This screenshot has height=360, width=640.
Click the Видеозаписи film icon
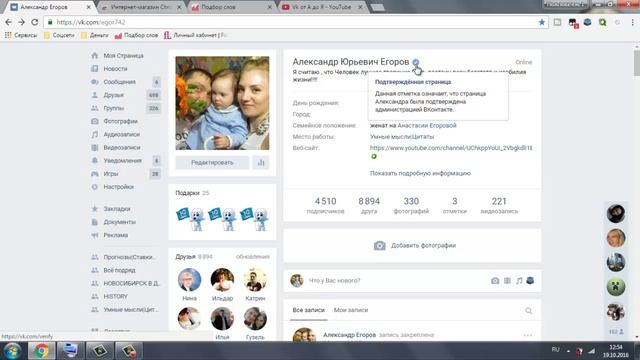point(95,147)
